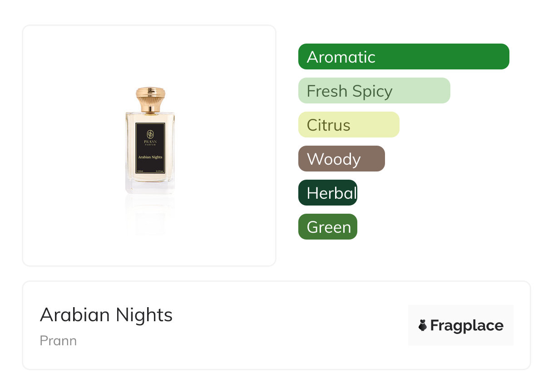553x392 pixels.
Task: Click the Prann monogram emblem on the bottle label
Action: click(x=150, y=135)
